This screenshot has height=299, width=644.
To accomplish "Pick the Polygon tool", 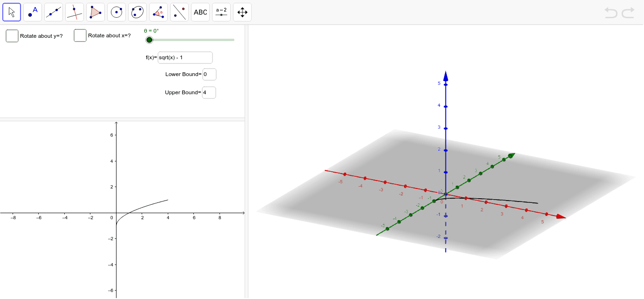I will point(96,12).
